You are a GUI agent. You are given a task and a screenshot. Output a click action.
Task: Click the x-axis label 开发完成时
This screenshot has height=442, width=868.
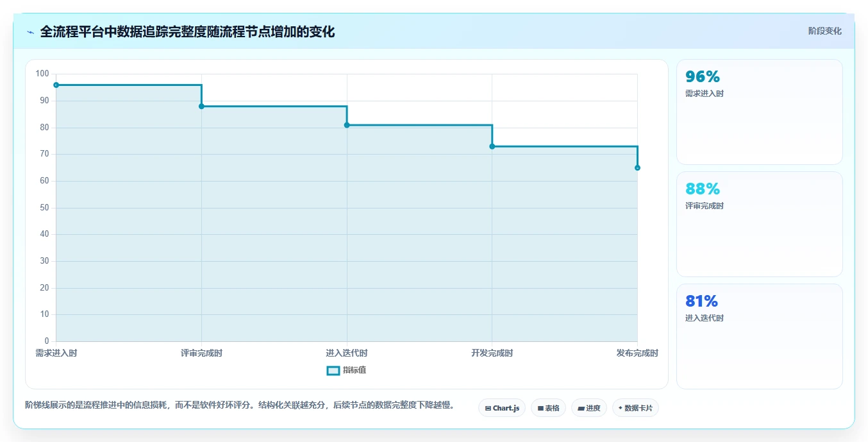tap(492, 353)
